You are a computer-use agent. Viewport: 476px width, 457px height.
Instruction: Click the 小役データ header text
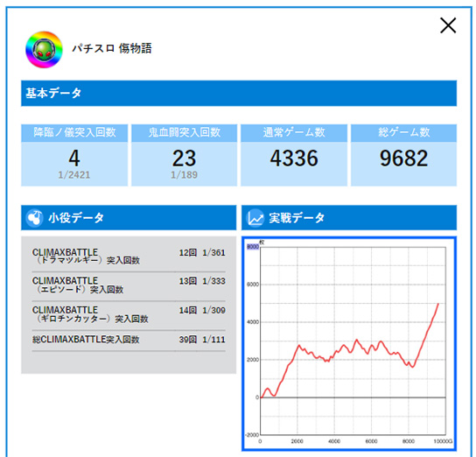click(76, 218)
